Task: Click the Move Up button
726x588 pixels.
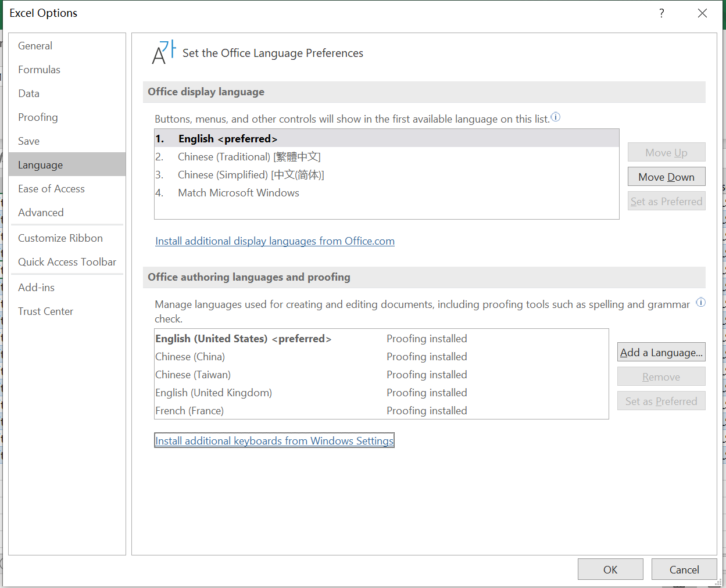Action: coord(666,152)
